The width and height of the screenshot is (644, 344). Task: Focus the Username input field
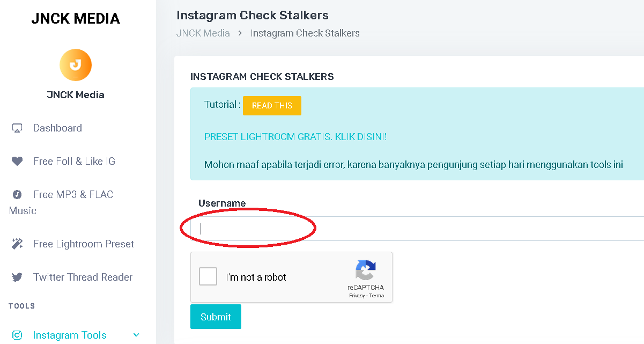[x=417, y=229]
